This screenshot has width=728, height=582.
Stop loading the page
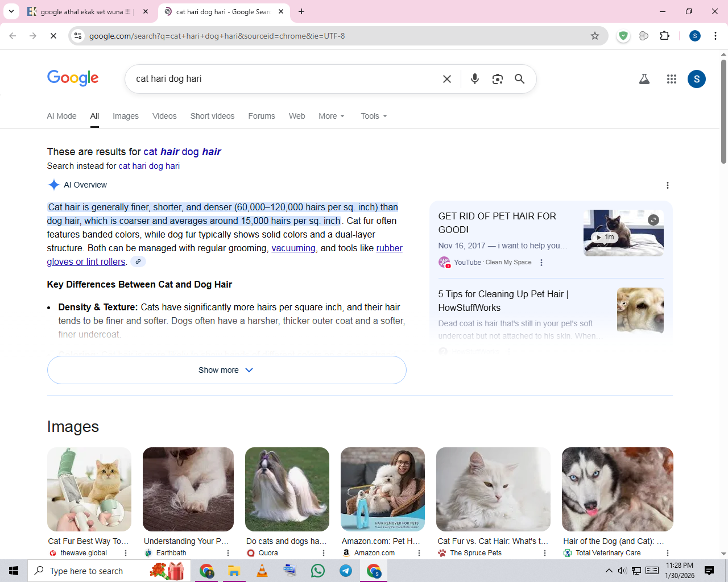(53, 36)
